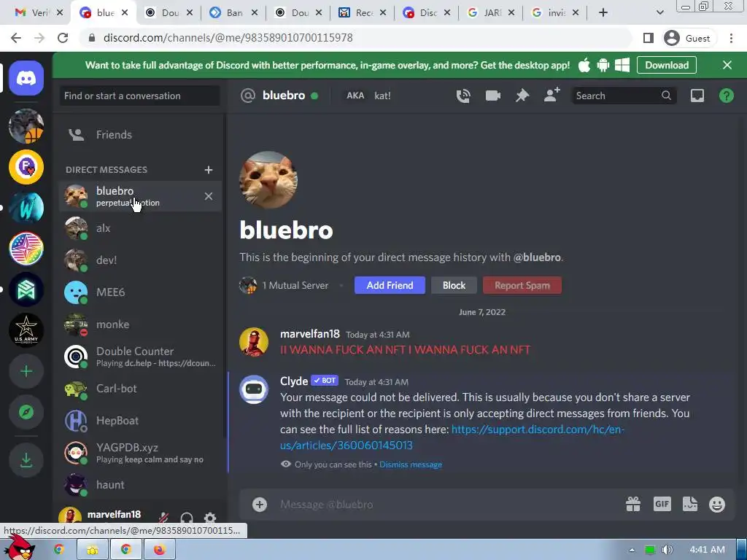747x560 pixels.
Task: Click the 1 Mutual Server text
Action: (295, 285)
